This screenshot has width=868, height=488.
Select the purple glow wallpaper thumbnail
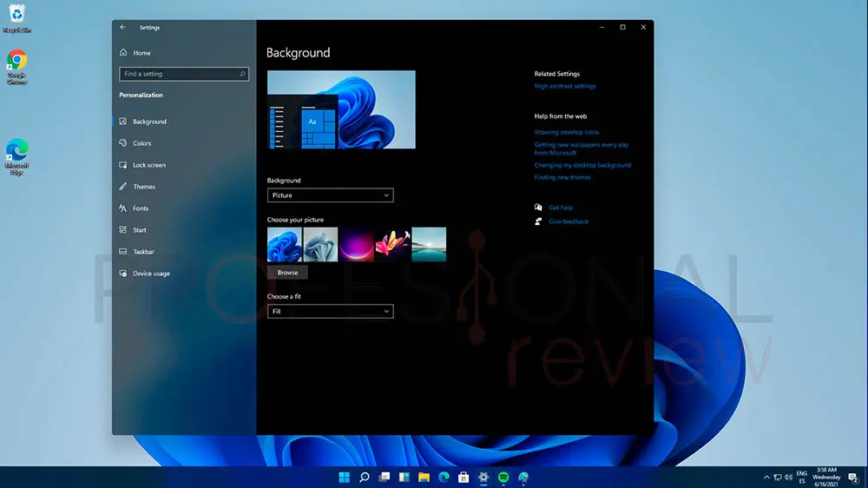pos(357,244)
